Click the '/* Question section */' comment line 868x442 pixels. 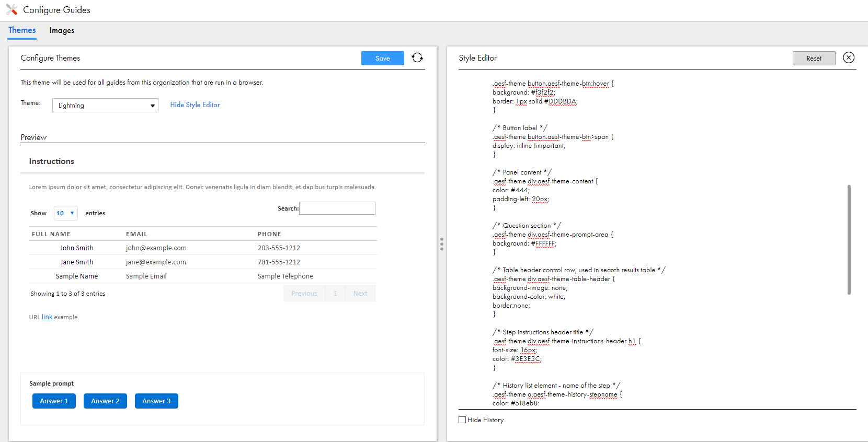point(527,226)
